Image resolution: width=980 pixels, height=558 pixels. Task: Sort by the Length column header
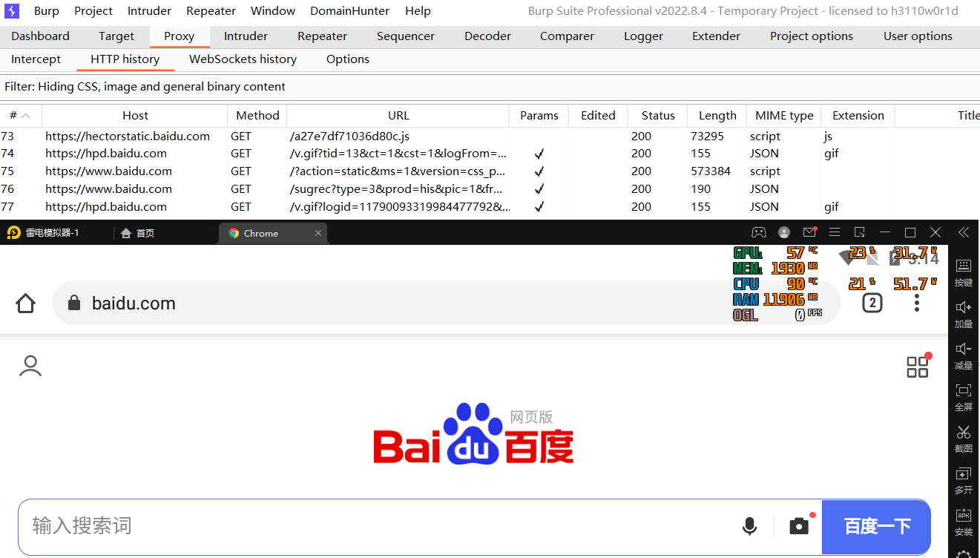tap(717, 116)
